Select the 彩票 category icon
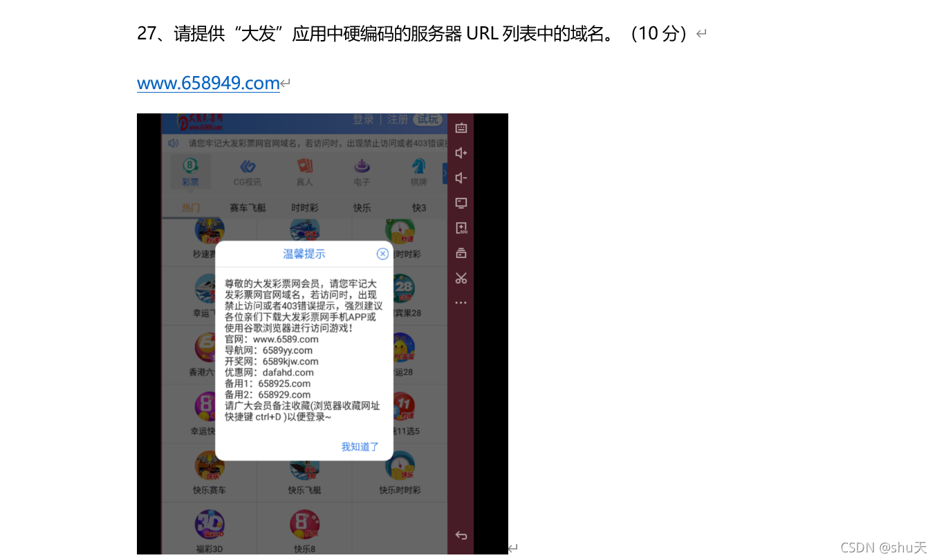This screenshot has height=560, width=937. pos(191,172)
